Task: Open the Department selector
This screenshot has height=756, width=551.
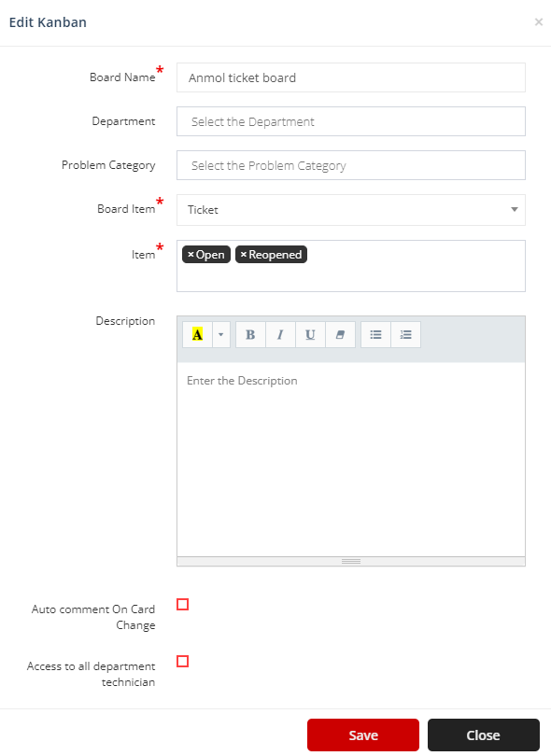Action: point(351,121)
